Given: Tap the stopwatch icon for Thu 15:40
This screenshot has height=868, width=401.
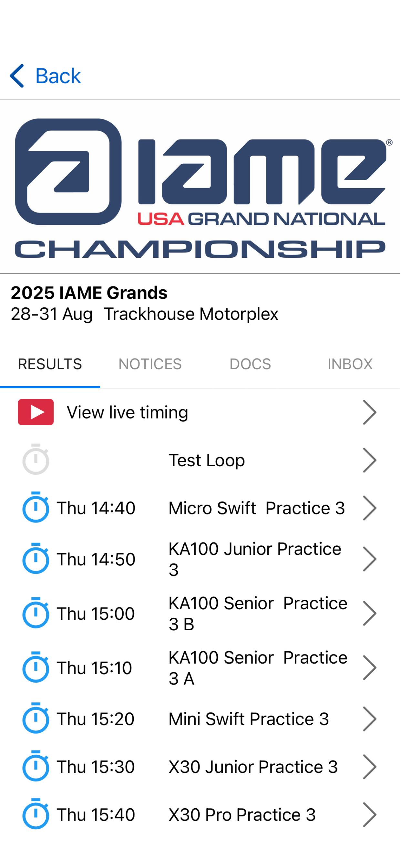Looking at the screenshot, I should click(36, 814).
